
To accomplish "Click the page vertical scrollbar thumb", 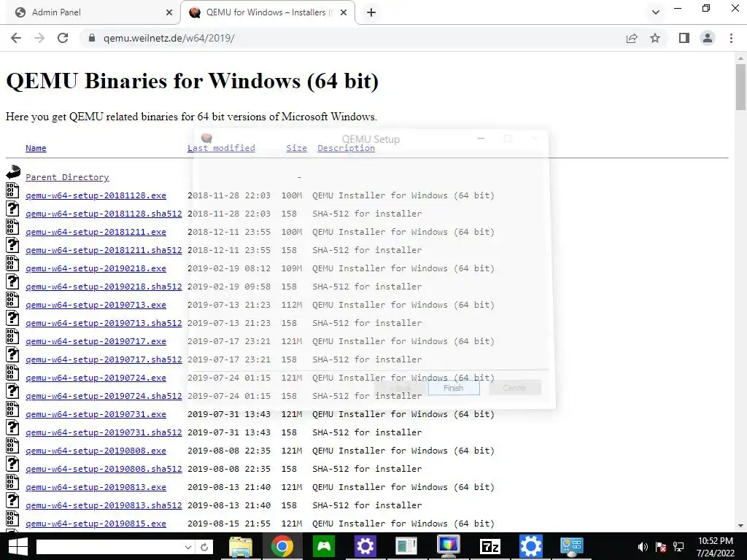I will tap(740, 87).
